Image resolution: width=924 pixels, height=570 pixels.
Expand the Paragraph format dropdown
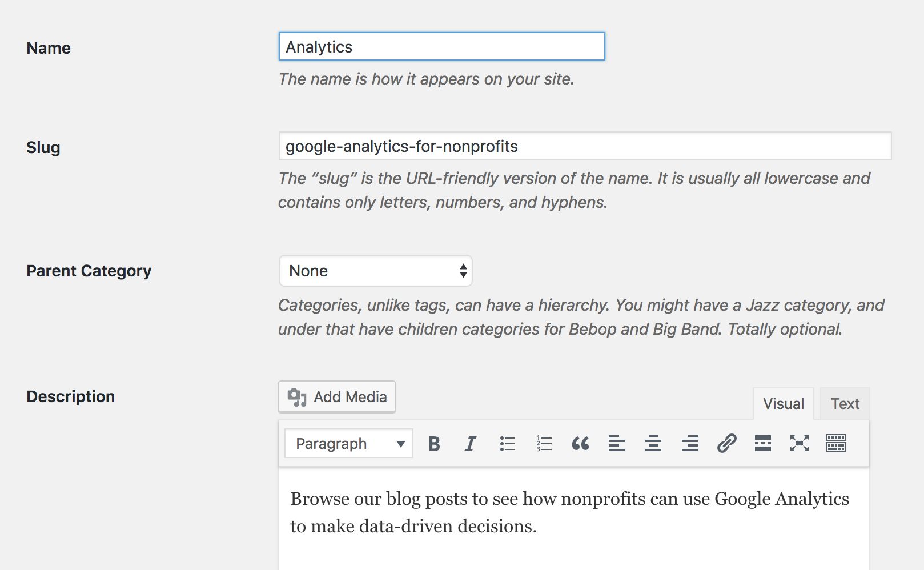349,444
